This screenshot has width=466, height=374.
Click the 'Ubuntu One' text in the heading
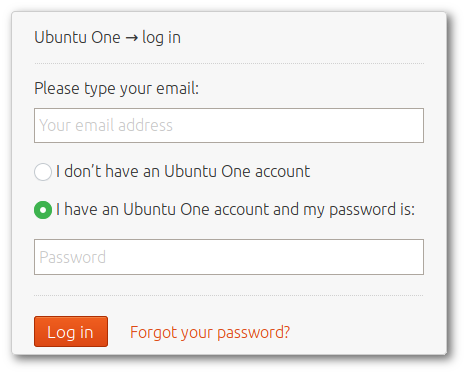click(x=77, y=37)
